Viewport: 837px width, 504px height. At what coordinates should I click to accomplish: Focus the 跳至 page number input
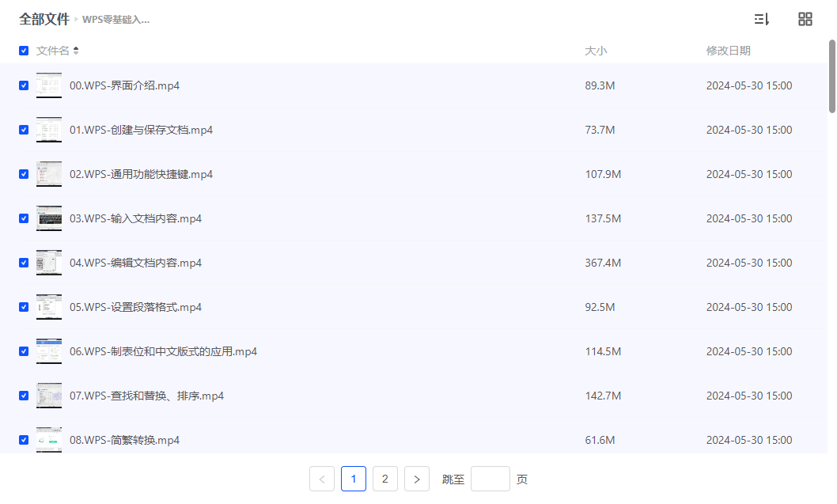[490, 479]
